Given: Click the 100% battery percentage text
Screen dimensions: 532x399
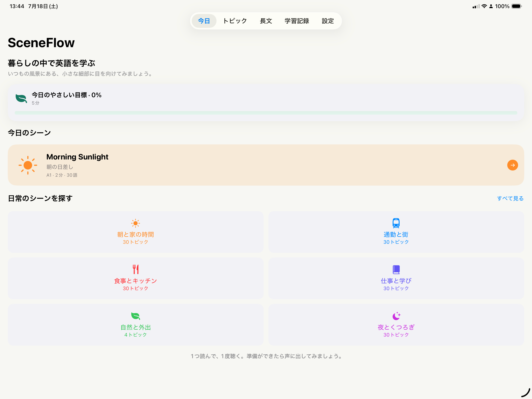Looking at the screenshot, I should pyautogui.click(x=502, y=6).
